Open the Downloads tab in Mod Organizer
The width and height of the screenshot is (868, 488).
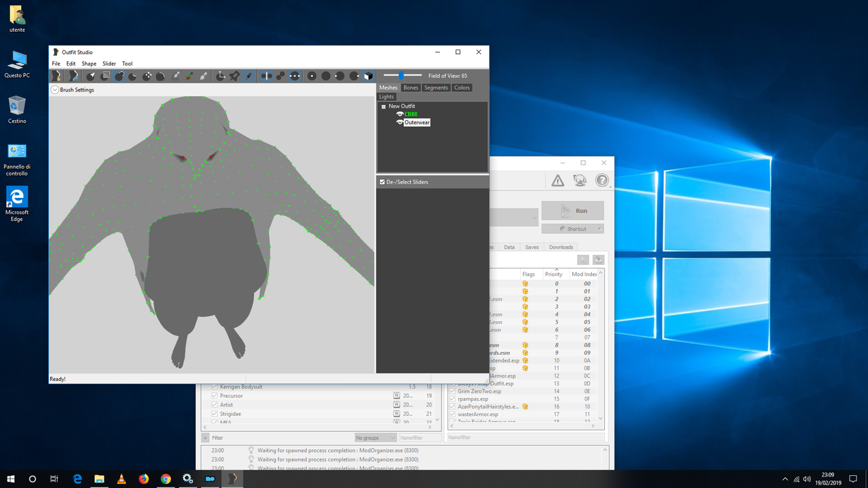coord(561,247)
